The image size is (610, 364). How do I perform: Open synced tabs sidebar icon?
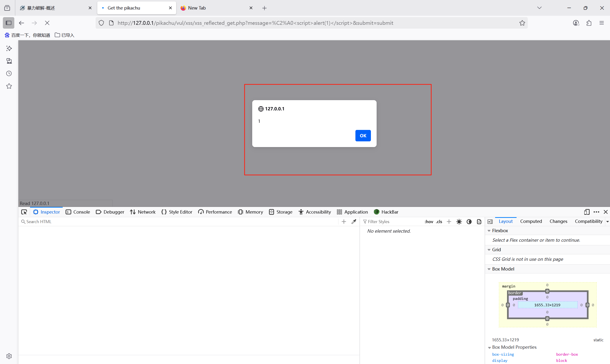9,61
